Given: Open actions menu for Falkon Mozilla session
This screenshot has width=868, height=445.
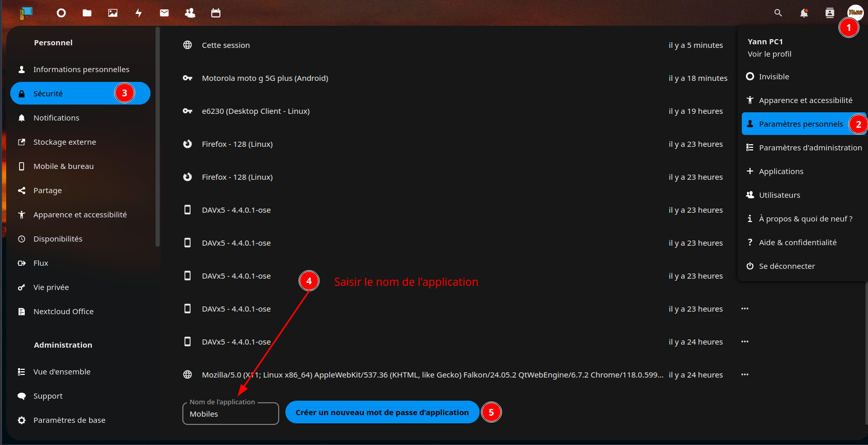Looking at the screenshot, I should click(745, 374).
